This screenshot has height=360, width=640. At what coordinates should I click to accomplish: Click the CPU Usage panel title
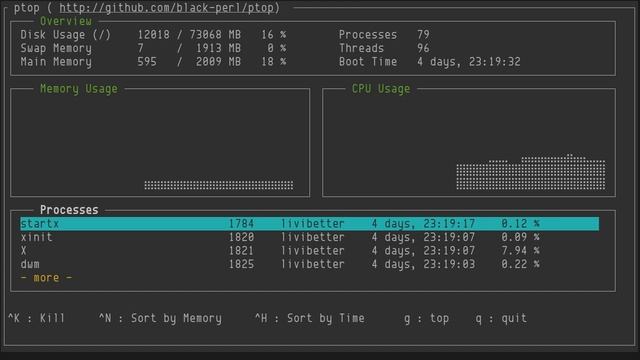coord(381,89)
